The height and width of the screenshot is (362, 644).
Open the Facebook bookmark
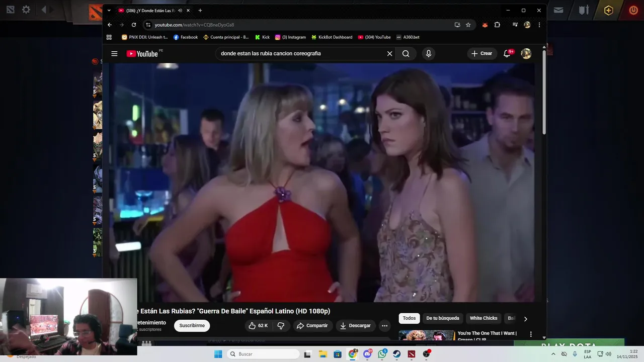tap(186, 37)
